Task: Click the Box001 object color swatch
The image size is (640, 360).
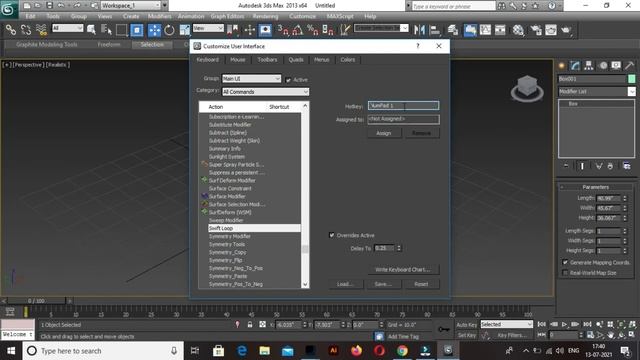Action: coord(631,79)
